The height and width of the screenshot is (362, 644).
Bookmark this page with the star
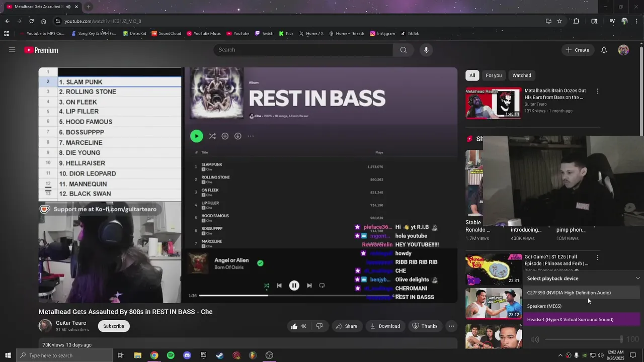pyautogui.click(x=559, y=21)
